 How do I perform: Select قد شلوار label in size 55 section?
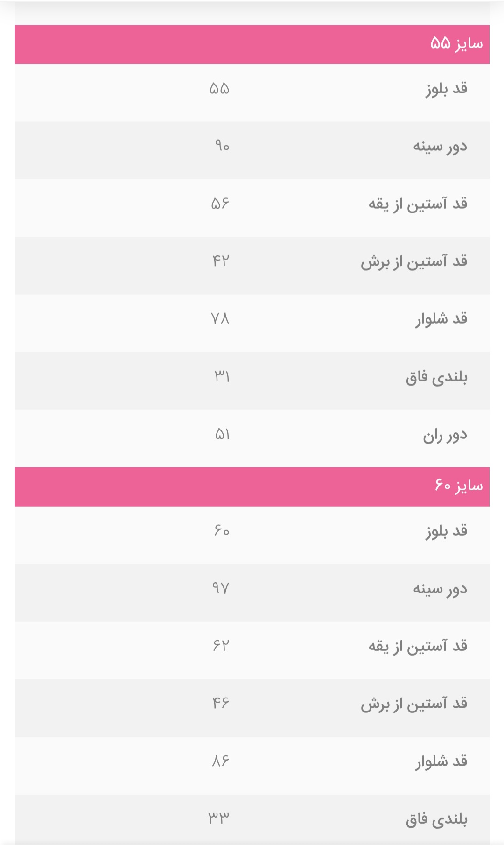441,319
